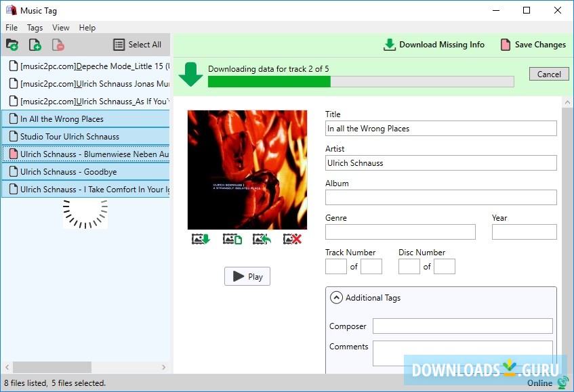Select 'Ulrich Schnauss - I Take Comfort In Your' row
The height and width of the screenshot is (392, 574).
(x=85, y=189)
